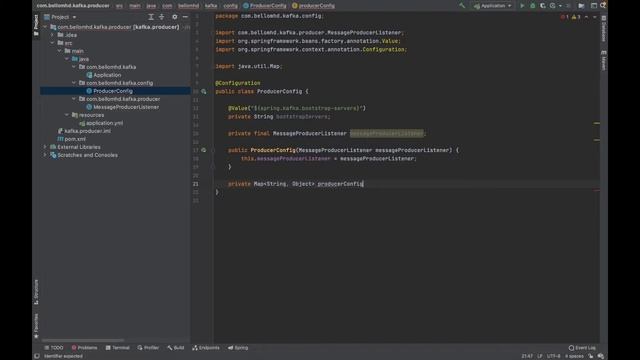
Task: Click the tool windows quick access icon
Action: [37, 356]
